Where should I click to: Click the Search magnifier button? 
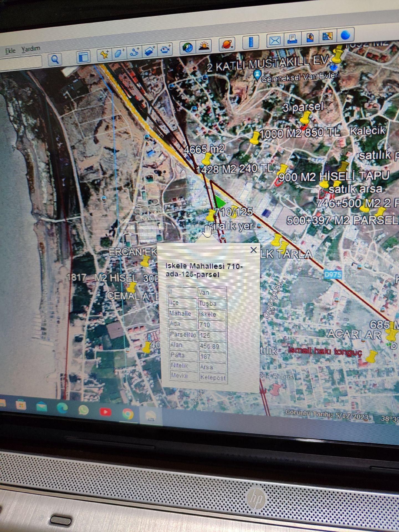point(55,59)
